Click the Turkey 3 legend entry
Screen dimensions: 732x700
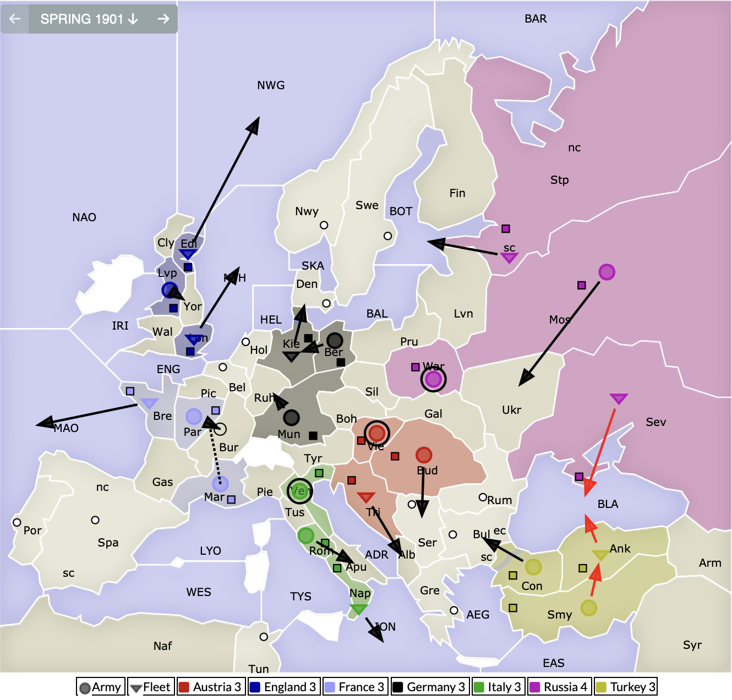(626, 687)
